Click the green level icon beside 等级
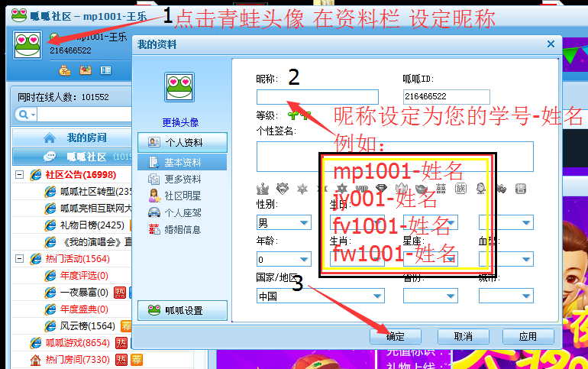 (299, 115)
